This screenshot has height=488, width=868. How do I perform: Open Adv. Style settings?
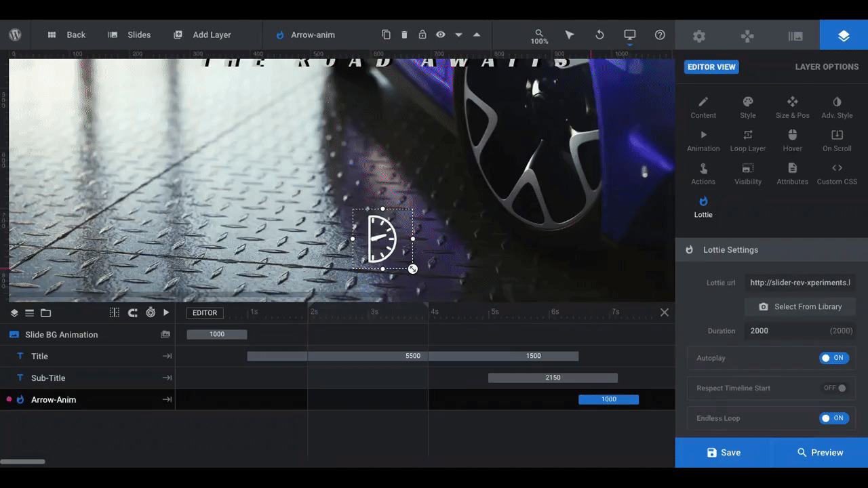(x=837, y=108)
